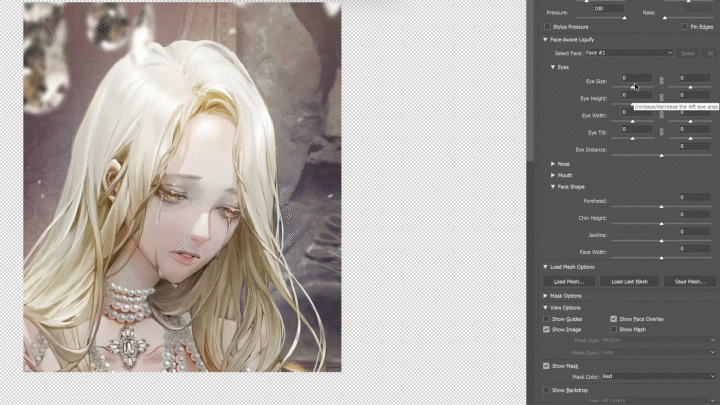The image size is (720, 405).
Task: Click the Pressure value field
Action: click(x=608, y=9)
